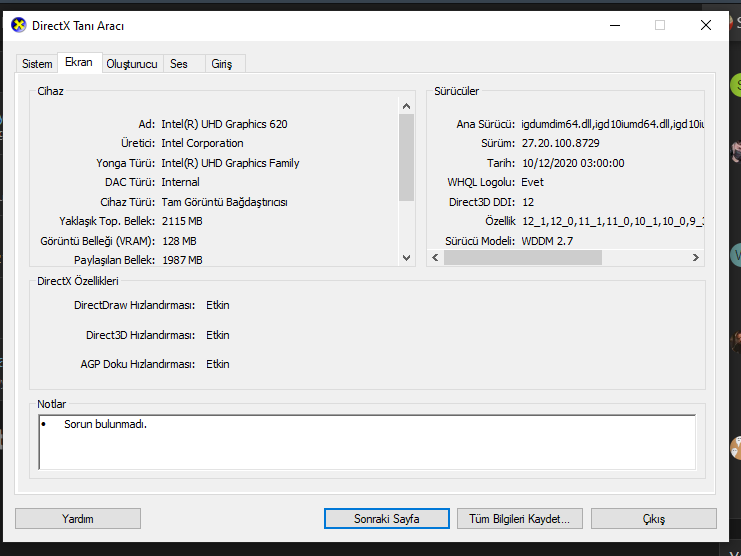Screen dimensions: 741x556
Task: Go to Sonraki Sayfa
Action: [x=387, y=519]
